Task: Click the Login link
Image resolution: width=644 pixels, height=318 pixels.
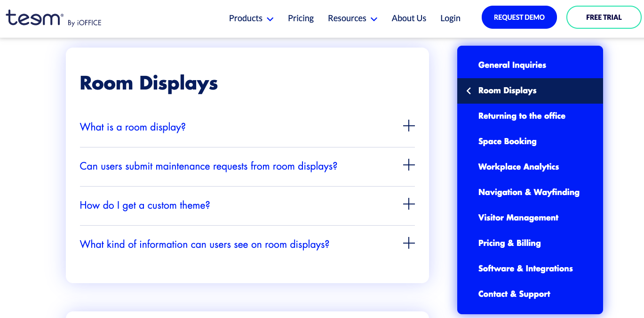Action: point(450,18)
